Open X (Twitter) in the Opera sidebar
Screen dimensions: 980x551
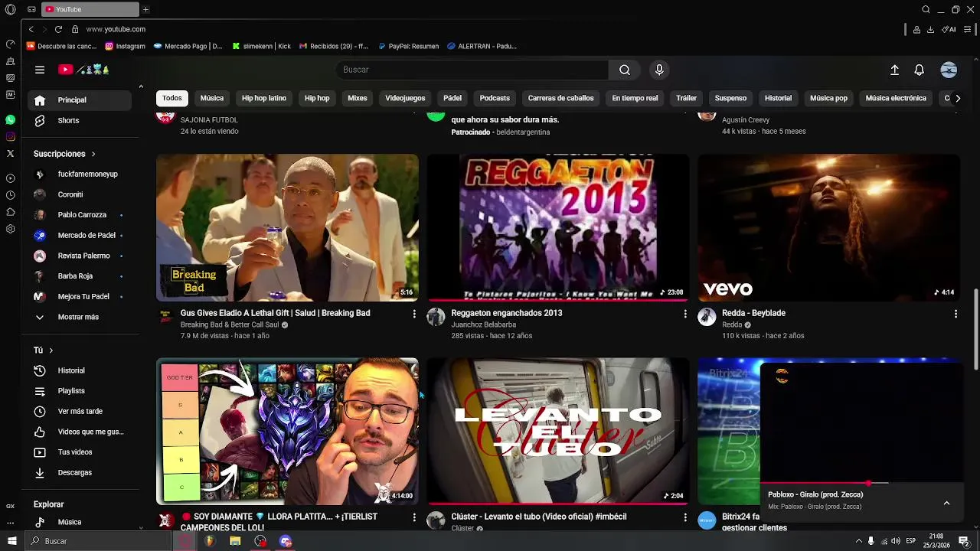tap(10, 154)
